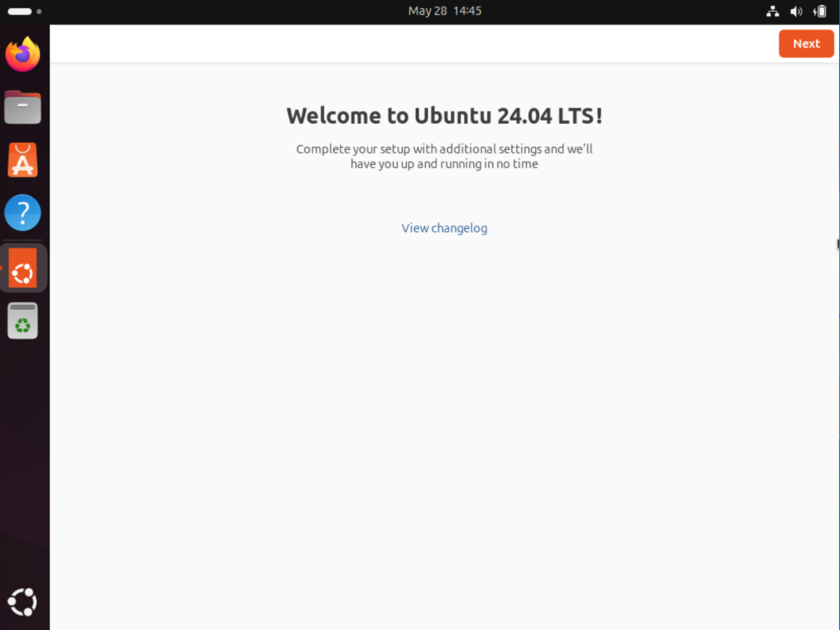The height and width of the screenshot is (630, 840).
Task: Open the calendar from the May 28 clock
Action: 444,11
